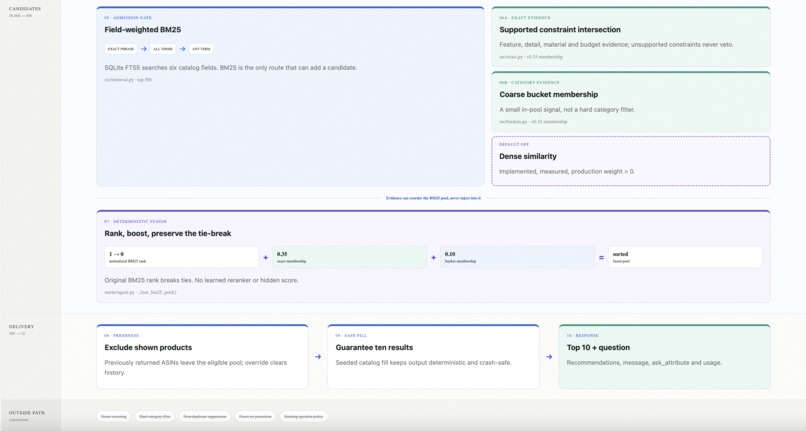Open the 'Top 10 + question' card title
Image resolution: width=806 pixels, height=431 pixels.
click(598, 348)
